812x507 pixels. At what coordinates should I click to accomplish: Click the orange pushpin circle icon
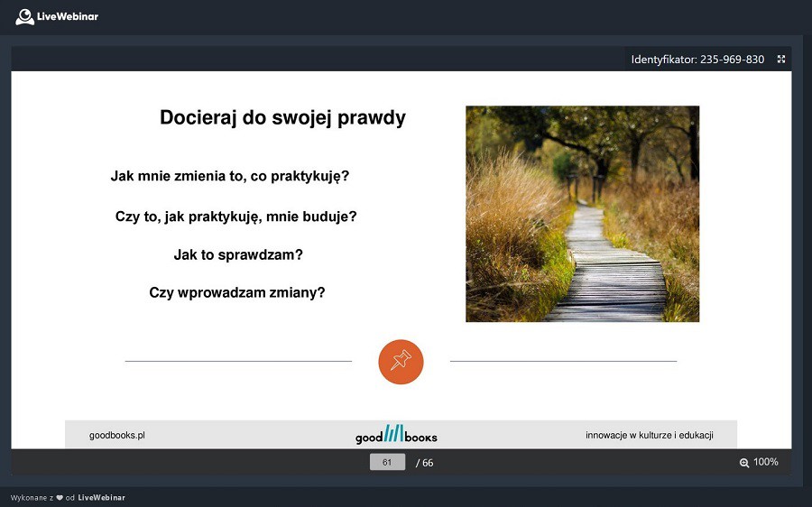(401, 362)
